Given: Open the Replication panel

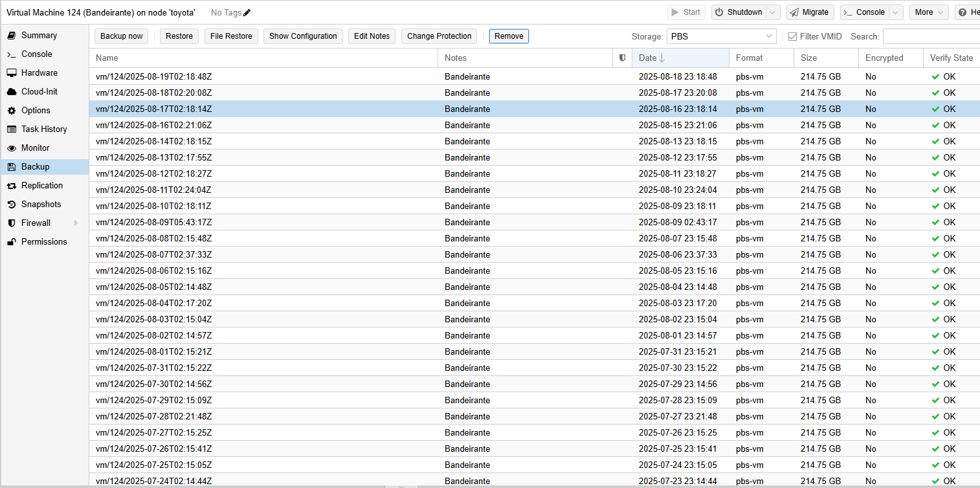Looking at the screenshot, I should click(41, 185).
